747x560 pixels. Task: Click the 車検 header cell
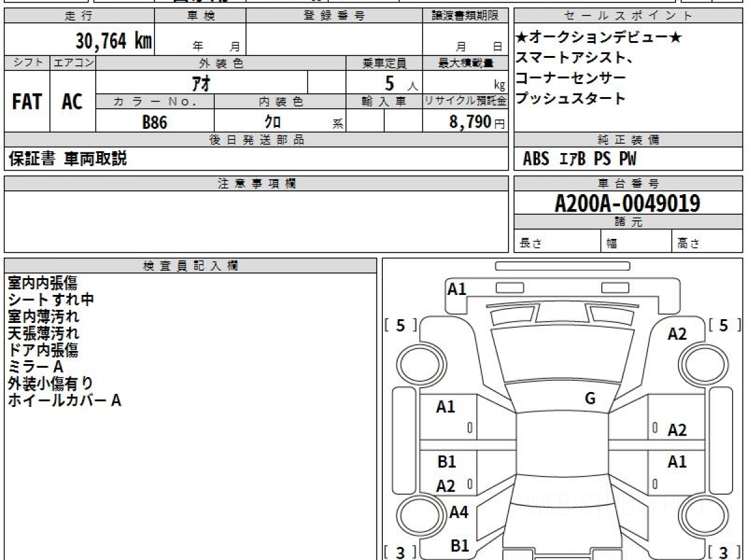[200, 16]
